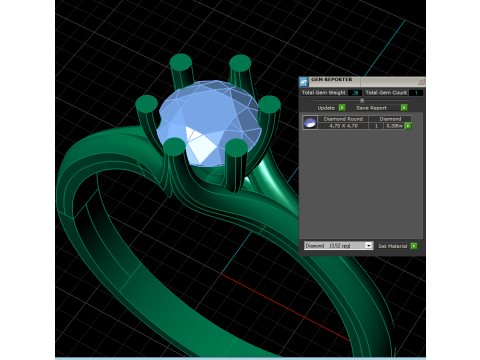480x360 pixels.
Task: Click the 0.38tw weight cell
Action: click(394, 126)
